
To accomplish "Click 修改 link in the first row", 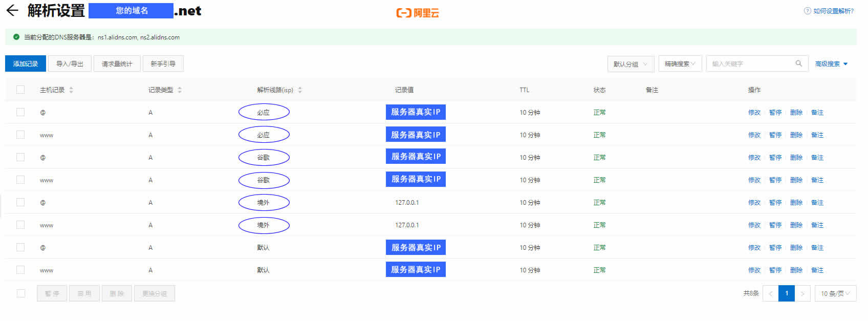I will [754, 113].
